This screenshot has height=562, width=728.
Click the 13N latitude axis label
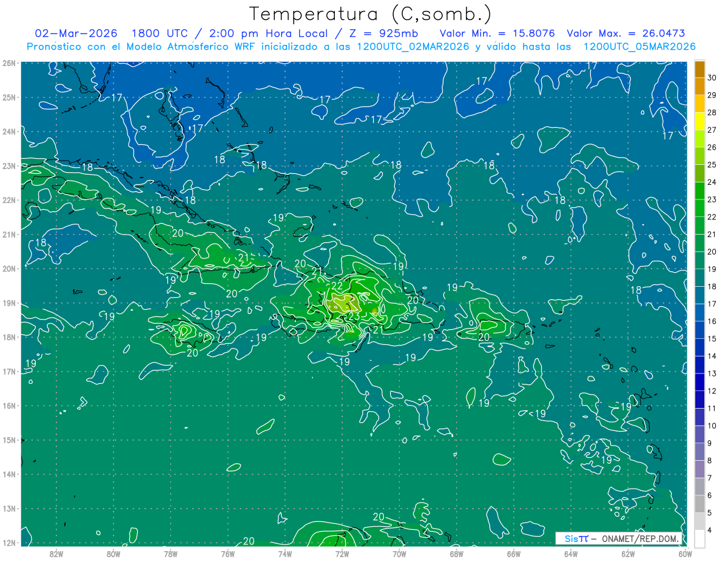[9, 508]
